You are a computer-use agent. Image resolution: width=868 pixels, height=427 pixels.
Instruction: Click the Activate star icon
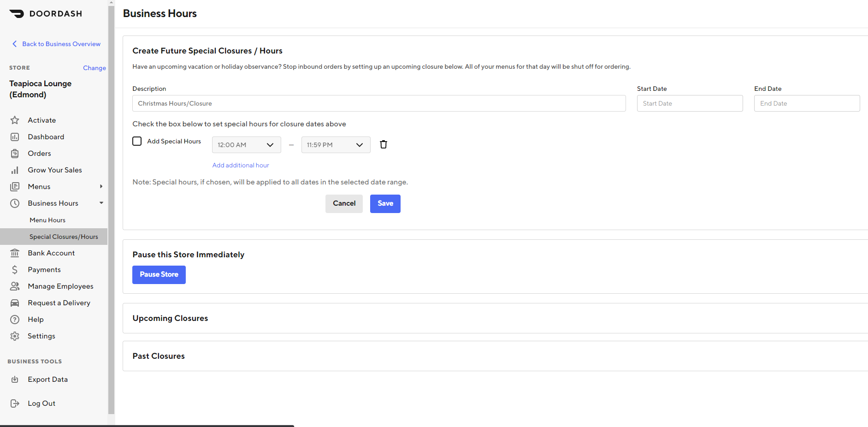coord(15,120)
